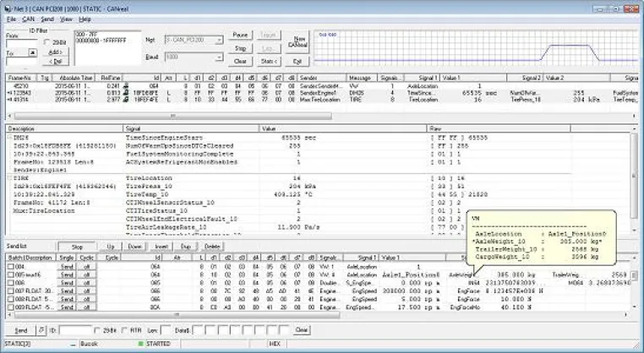Sort by Absolute Time column header
Image resolution: width=644 pixels, height=353 pixels.
tap(74, 78)
